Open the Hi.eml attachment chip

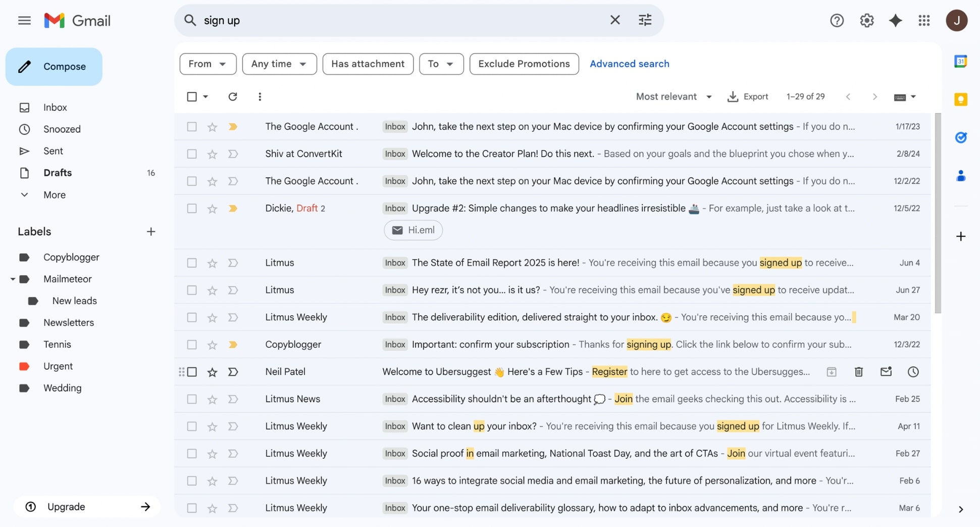(x=413, y=230)
